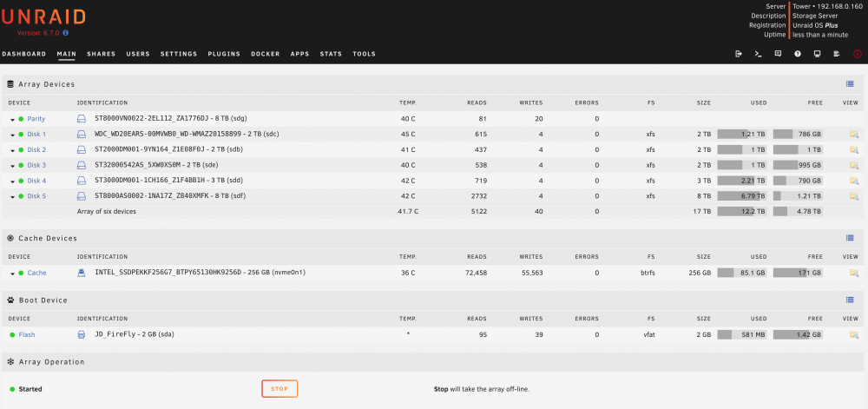Toggle Boot Device list view icon

[x=850, y=300]
